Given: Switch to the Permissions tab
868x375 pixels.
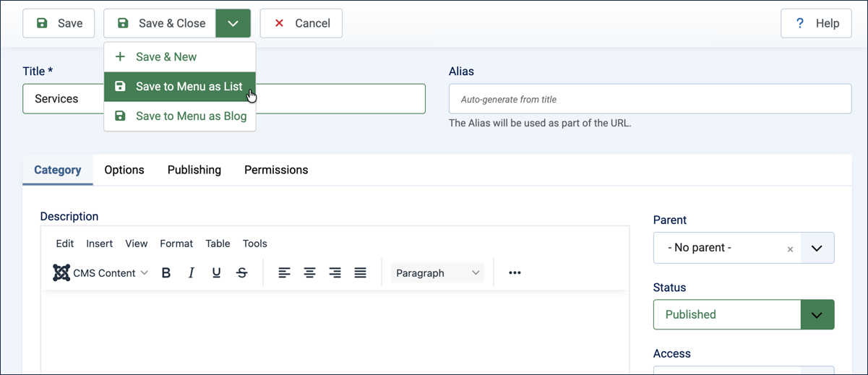Looking at the screenshot, I should point(276,170).
